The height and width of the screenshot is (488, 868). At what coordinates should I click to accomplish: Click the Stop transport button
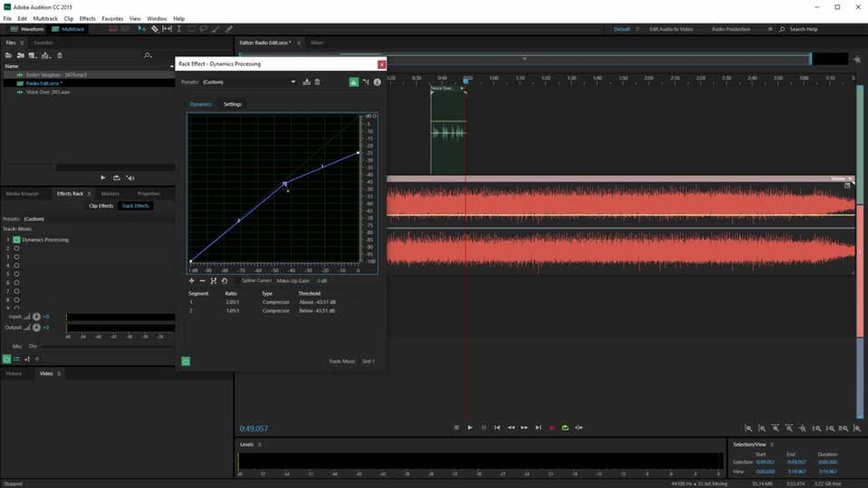point(457,427)
